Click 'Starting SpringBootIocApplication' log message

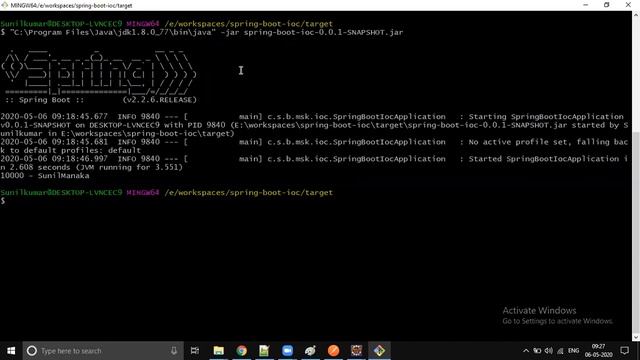pyautogui.click(x=546, y=117)
